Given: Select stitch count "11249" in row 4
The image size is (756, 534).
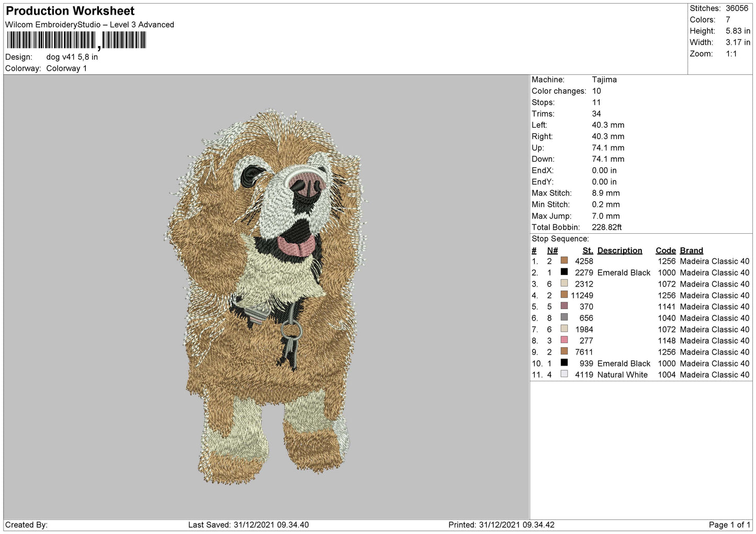Looking at the screenshot, I should [582, 296].
